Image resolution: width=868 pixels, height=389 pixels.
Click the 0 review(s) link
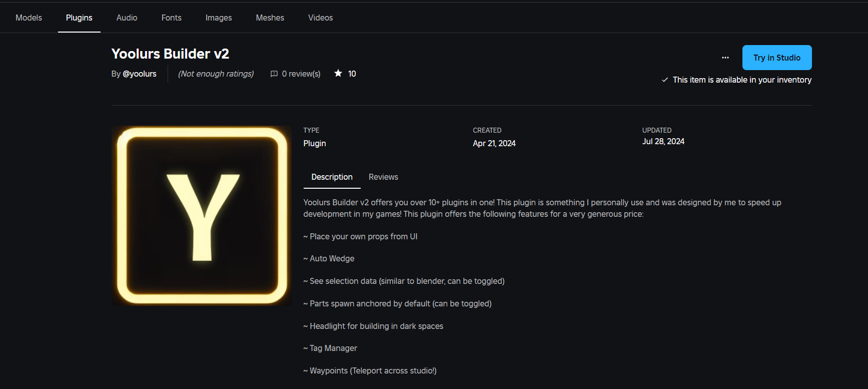pyautogui.click(x=301, y=74)
